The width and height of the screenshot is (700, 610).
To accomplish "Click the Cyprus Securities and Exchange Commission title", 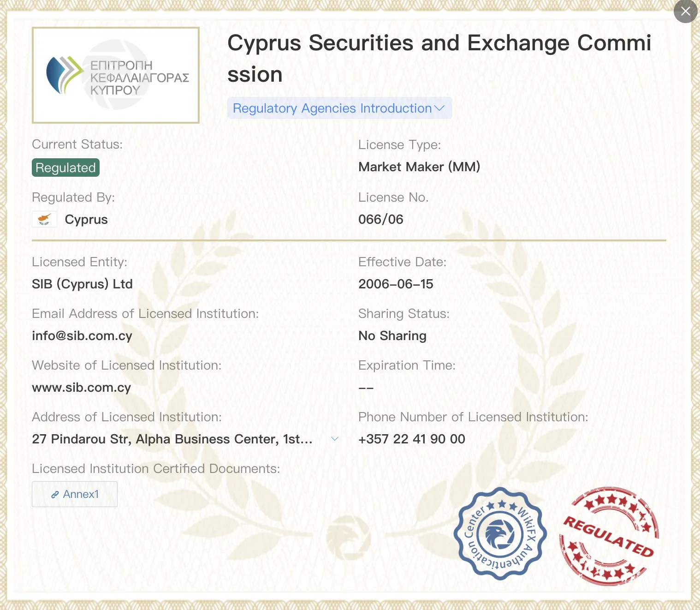I will click(x=439, y=59).
